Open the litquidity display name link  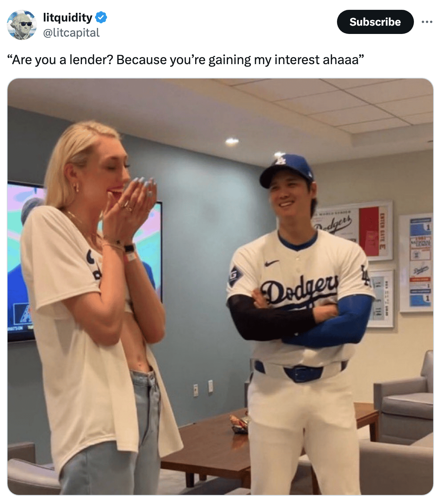tap(68, 17)
